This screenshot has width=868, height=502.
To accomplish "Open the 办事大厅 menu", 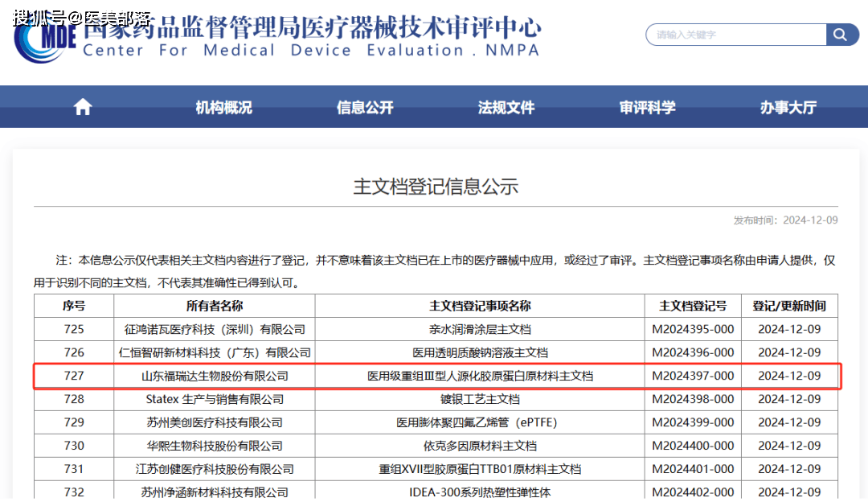I will 788,108.
